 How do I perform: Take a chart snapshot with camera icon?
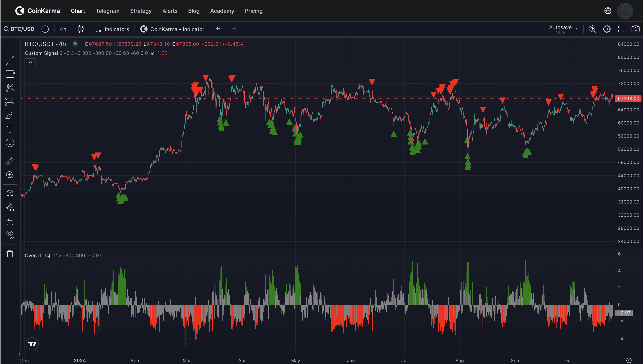635,29
